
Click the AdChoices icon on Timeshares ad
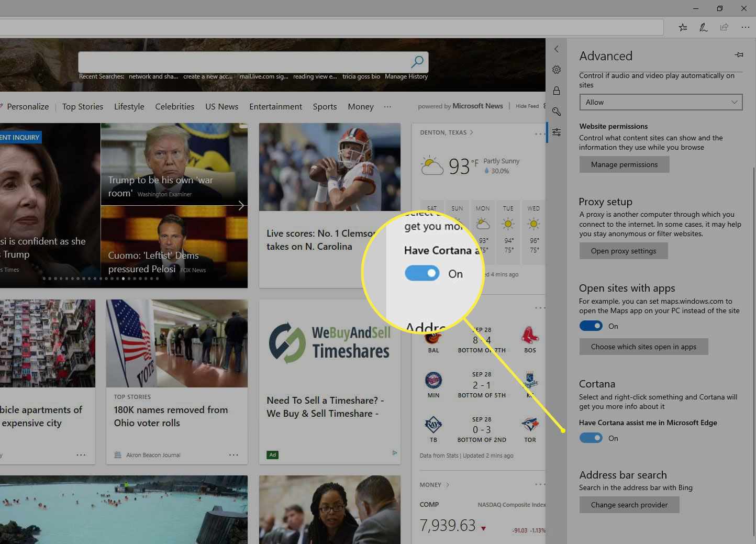(395, 453)
